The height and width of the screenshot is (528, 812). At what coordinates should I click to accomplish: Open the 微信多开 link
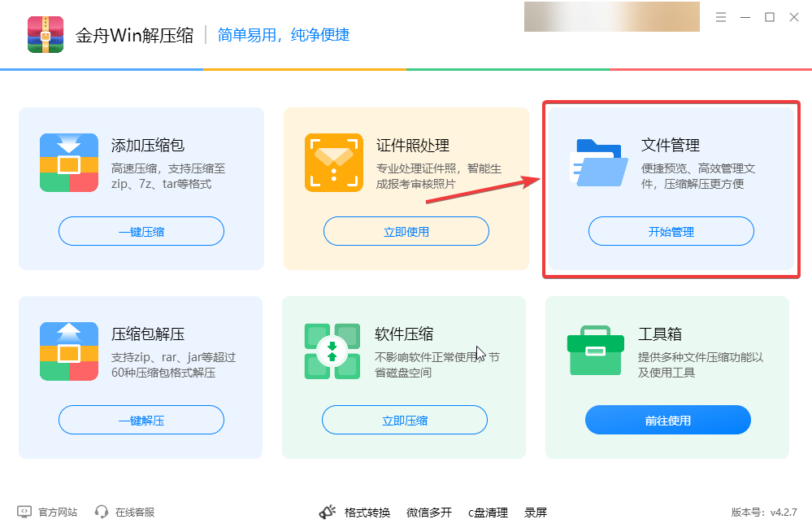pos(429,513)
